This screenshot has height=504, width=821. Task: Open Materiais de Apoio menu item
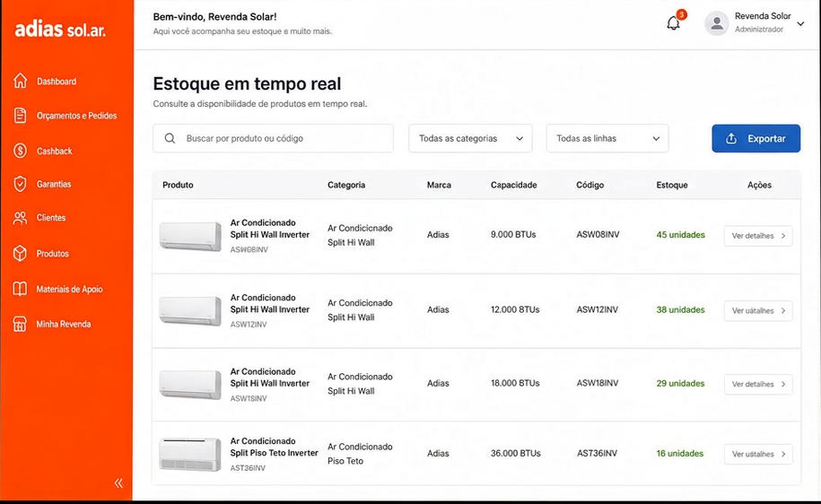click(x=69, y=290)
